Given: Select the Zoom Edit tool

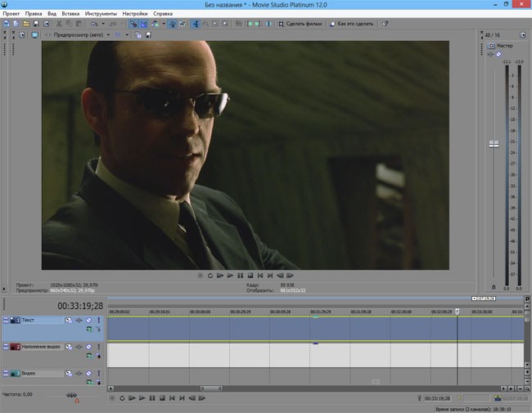Looking at the screenshot, I should [225, 24].
